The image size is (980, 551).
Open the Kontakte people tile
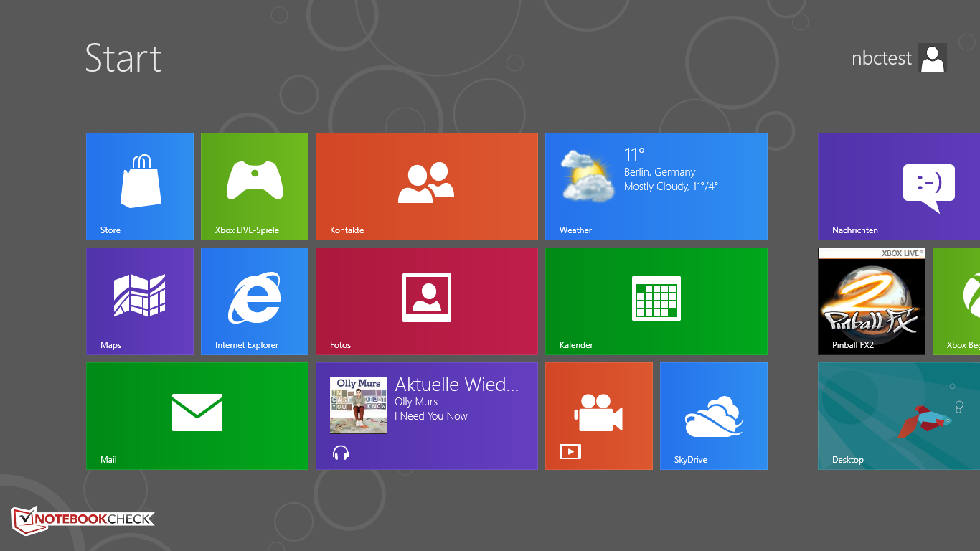[427, 187]
